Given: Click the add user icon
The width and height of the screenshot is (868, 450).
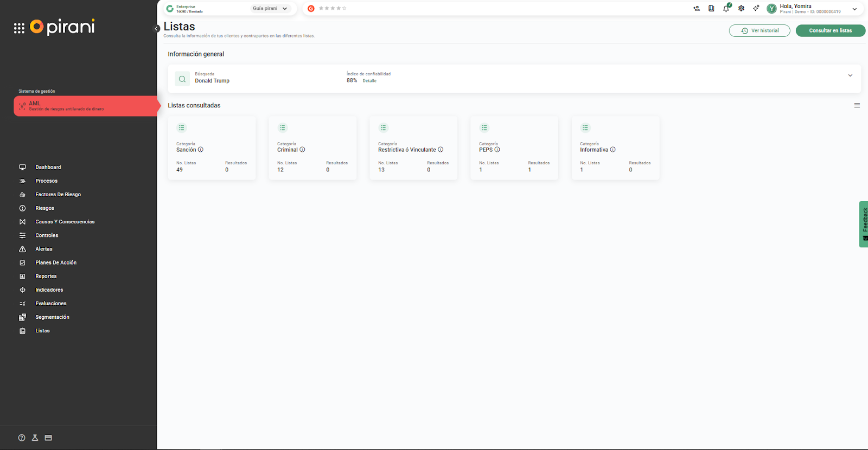Looking at the screenshot, I should tap(697, 9).
